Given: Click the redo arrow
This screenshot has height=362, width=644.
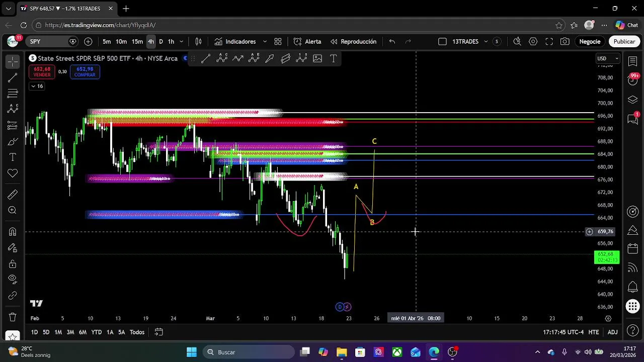Looking at the screenshot, I should (x=408, y=42).
